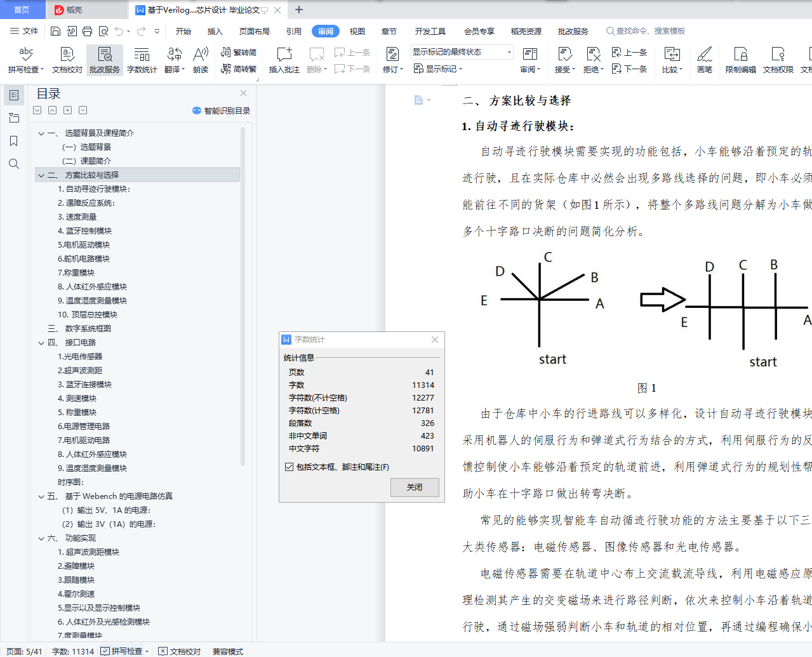Go to next revision 下一条
The width and height of the screenshot is (812, 657).
pos(629,69)
